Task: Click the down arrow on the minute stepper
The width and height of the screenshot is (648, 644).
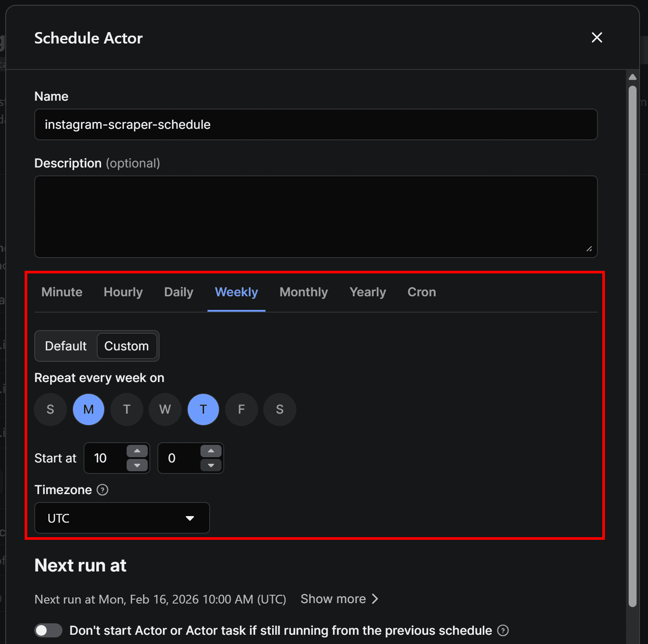Action: coord(211,466)
